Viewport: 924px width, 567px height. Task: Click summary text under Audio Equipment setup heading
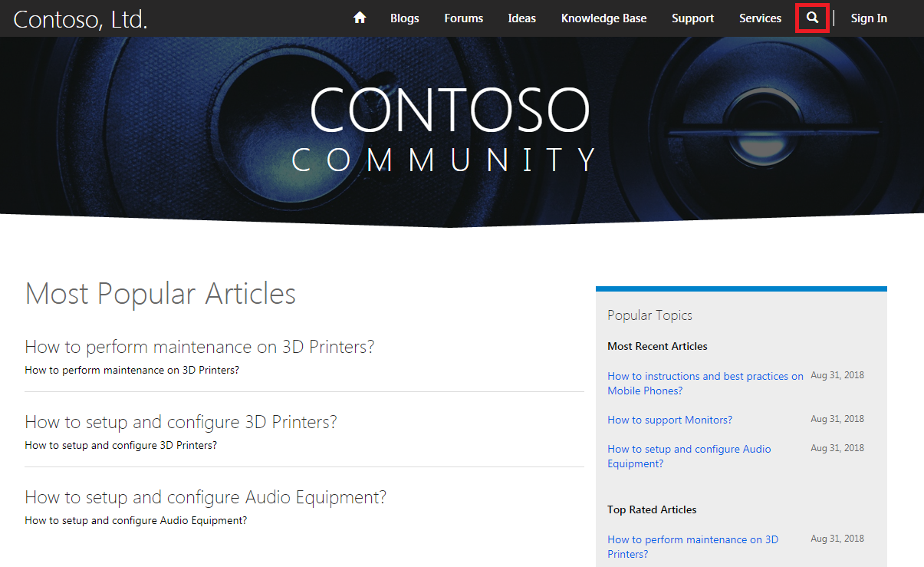(x=136, y=520)
